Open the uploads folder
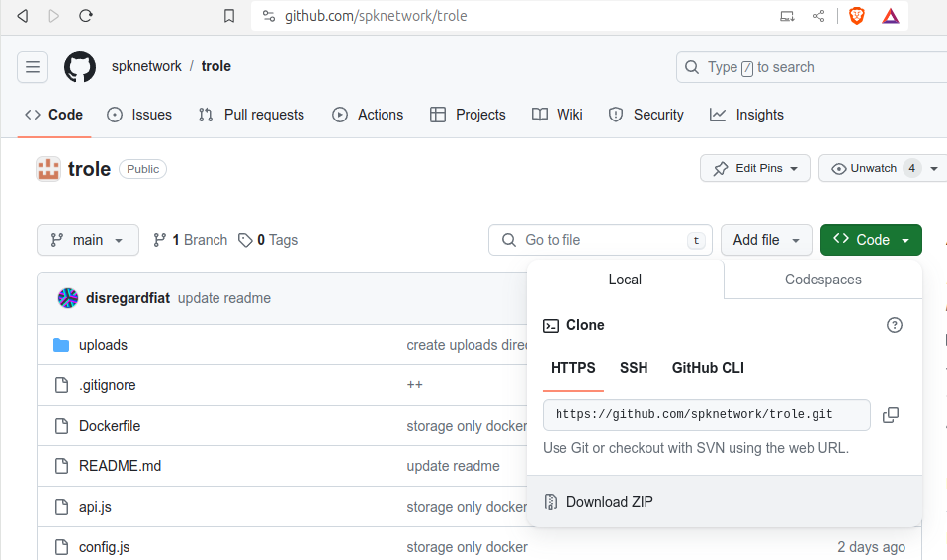The image size is (947, 560). [103, 345]
